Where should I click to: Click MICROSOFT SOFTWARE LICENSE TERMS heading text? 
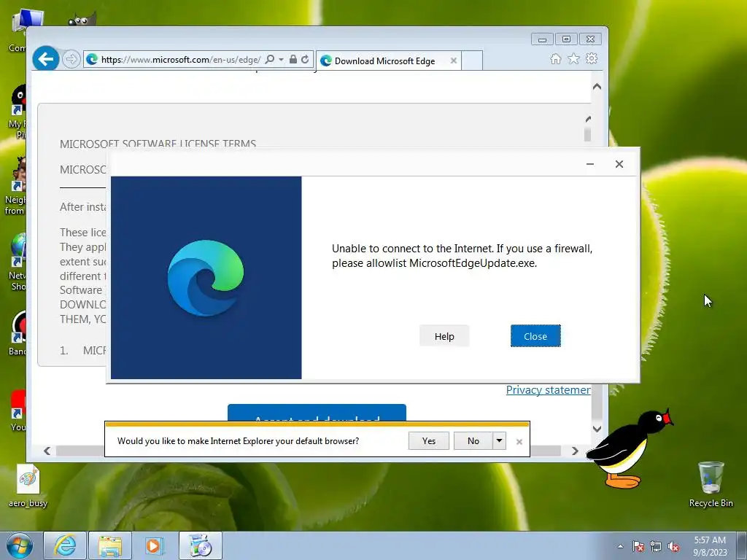(158, 144)
